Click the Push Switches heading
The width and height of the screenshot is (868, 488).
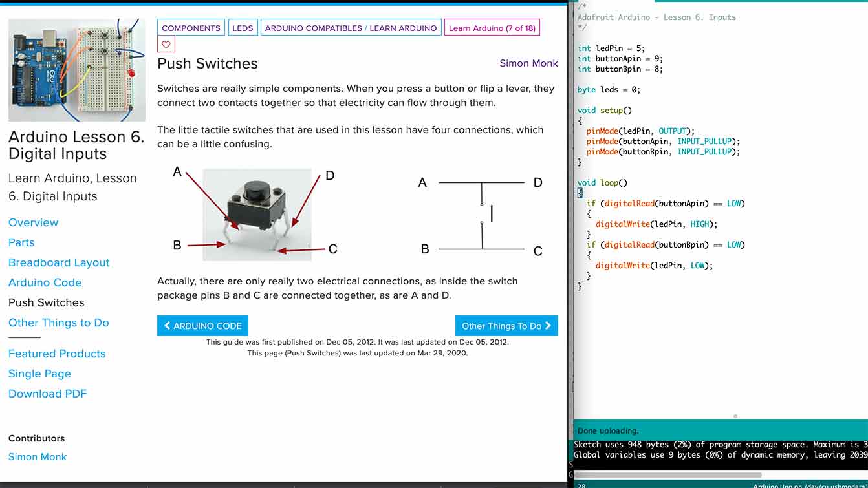coord(208,63)
